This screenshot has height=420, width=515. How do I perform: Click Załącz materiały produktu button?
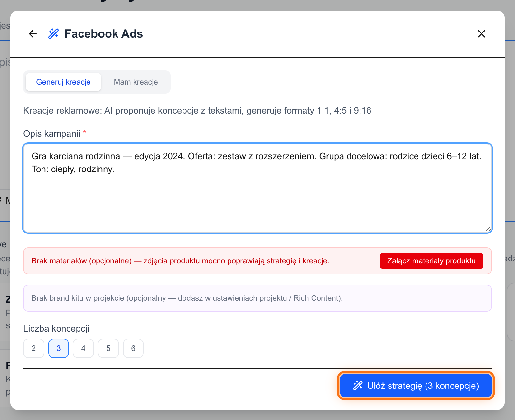tap(431, 261)
